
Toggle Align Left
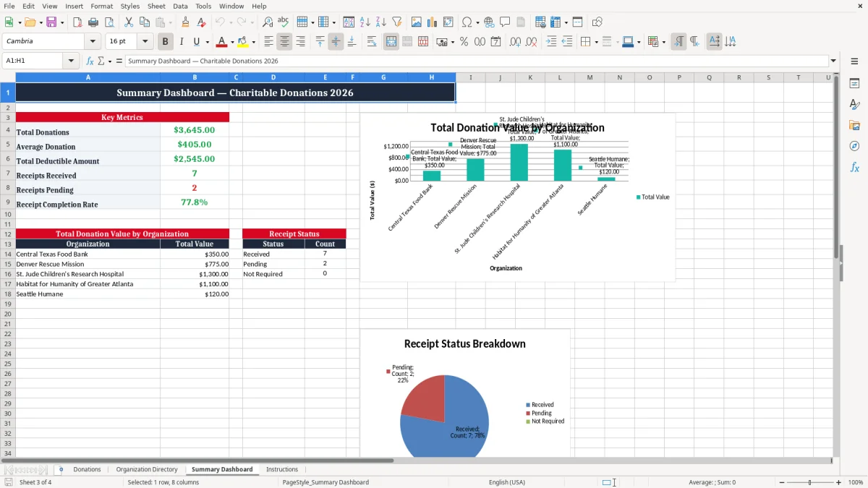pyautogui.click(x=268, y=42)
